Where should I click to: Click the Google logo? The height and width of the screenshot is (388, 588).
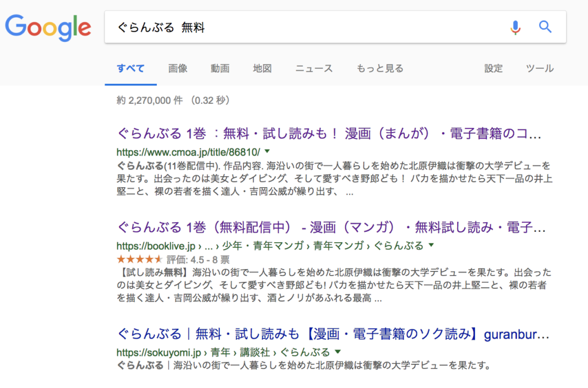coord(48,28)
